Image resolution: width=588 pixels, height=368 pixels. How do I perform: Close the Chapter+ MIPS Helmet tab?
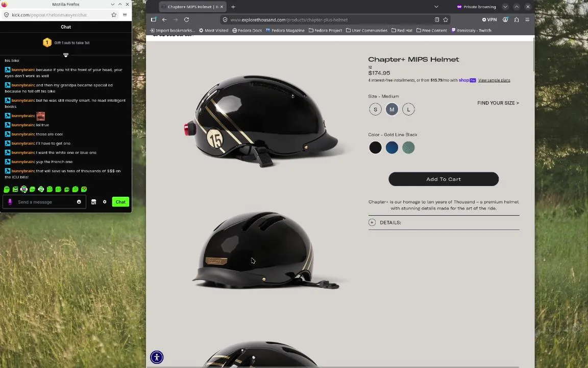click(x=222, y=7)
